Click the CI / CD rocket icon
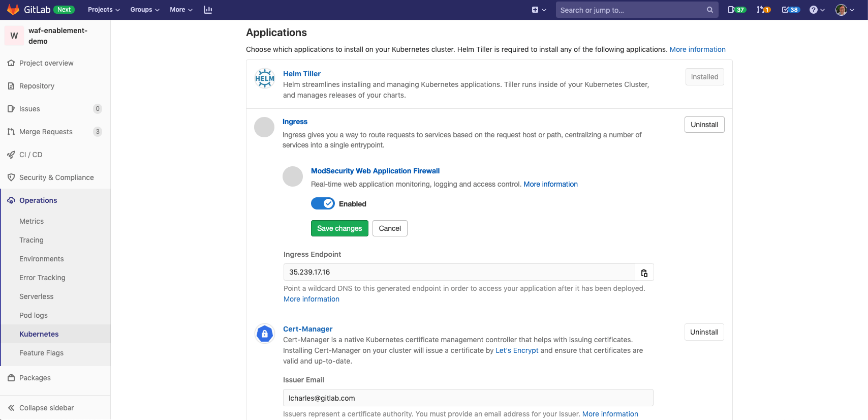Image resolution: width=868 pixels, height=420 pixels. (x=11, y=155)
